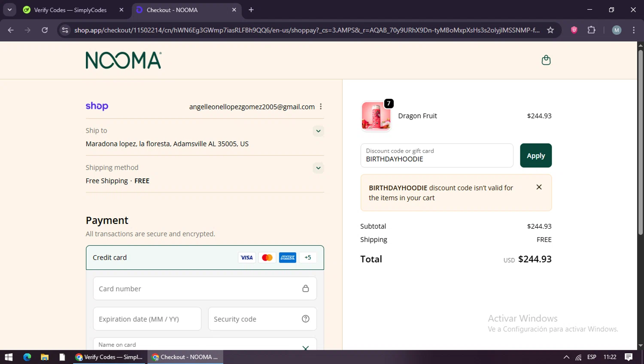Click the ESP language indicator
Screen dimensions: 644x364
(592, 357)
